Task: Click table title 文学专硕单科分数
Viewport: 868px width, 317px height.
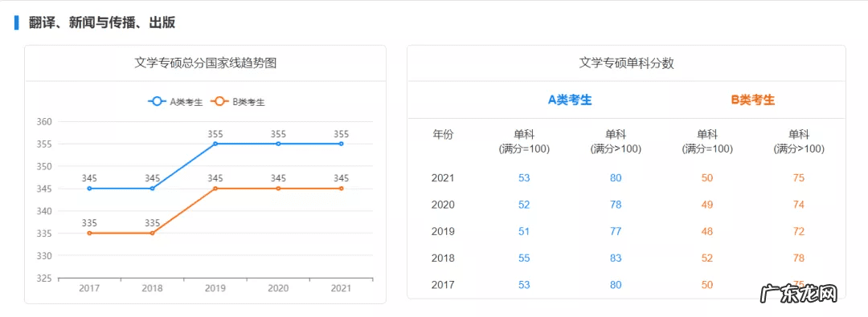Action: [x=627, y=63]
